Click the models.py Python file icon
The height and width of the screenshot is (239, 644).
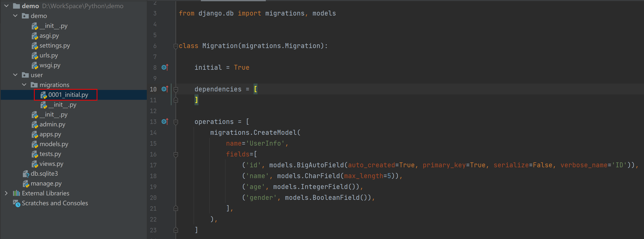pos(35,144)
